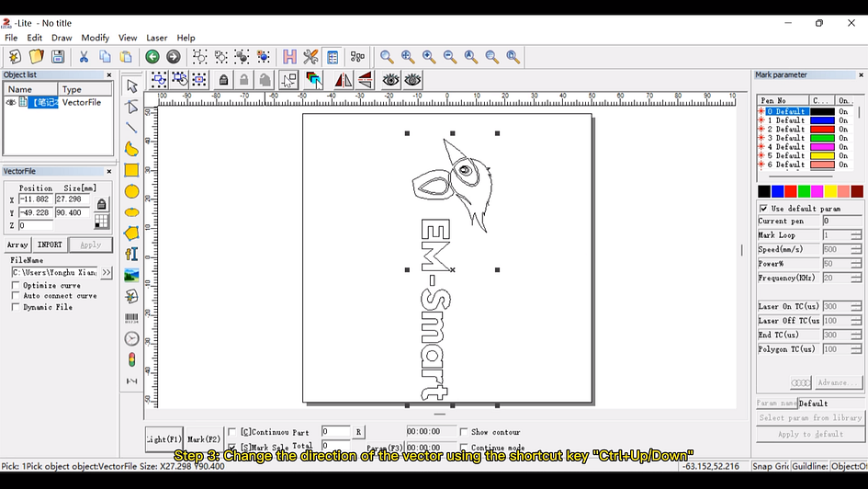Click the horizontal mirror icon
Viewport: 868px width, 489px height.
click(x=344, y=80)
